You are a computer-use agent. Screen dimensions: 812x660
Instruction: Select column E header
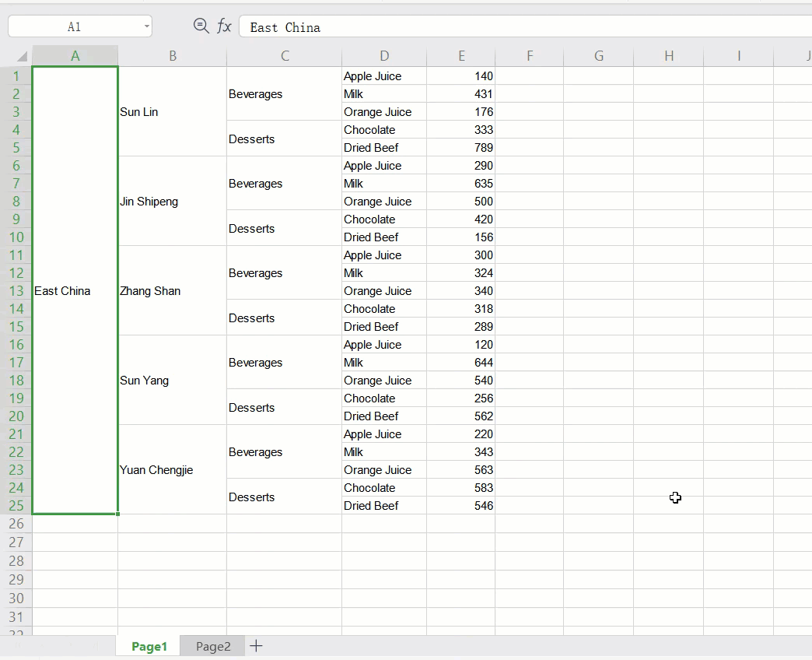(x=461, y=56)
